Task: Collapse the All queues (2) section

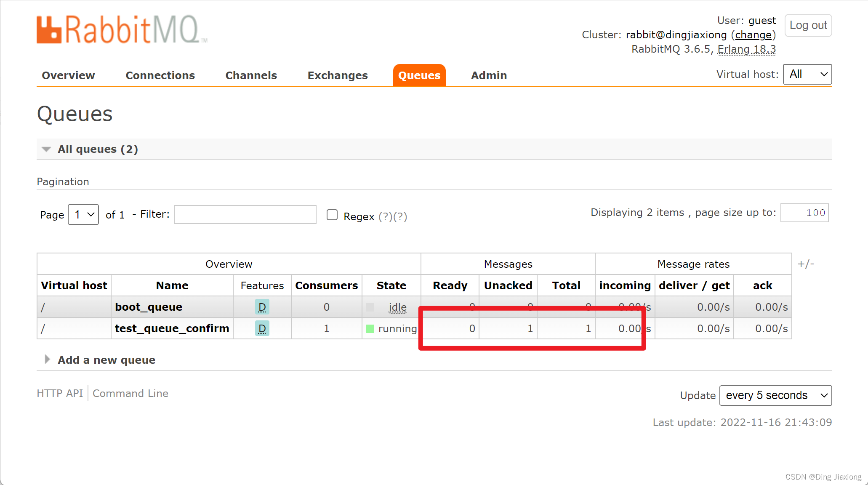Action: click(x=47, y=149)
